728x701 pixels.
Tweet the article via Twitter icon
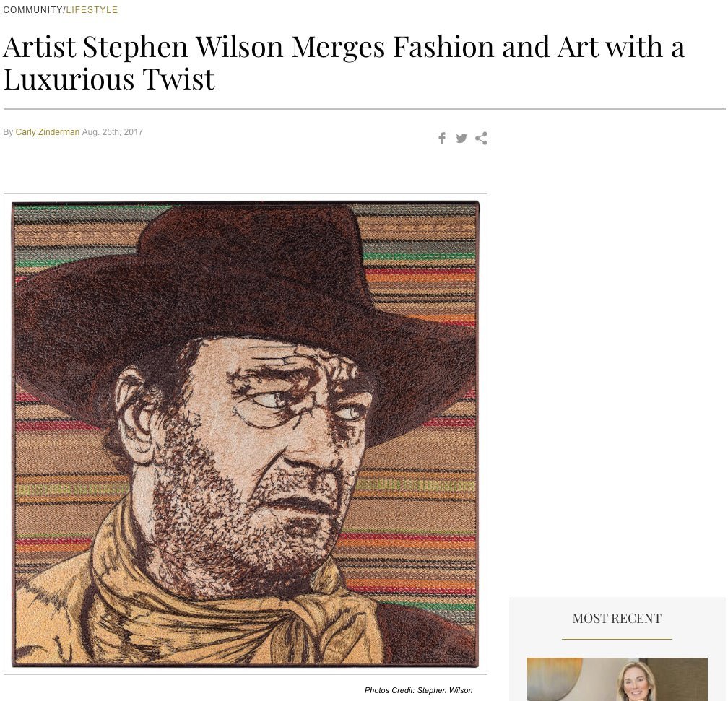[x=461, y=139]
